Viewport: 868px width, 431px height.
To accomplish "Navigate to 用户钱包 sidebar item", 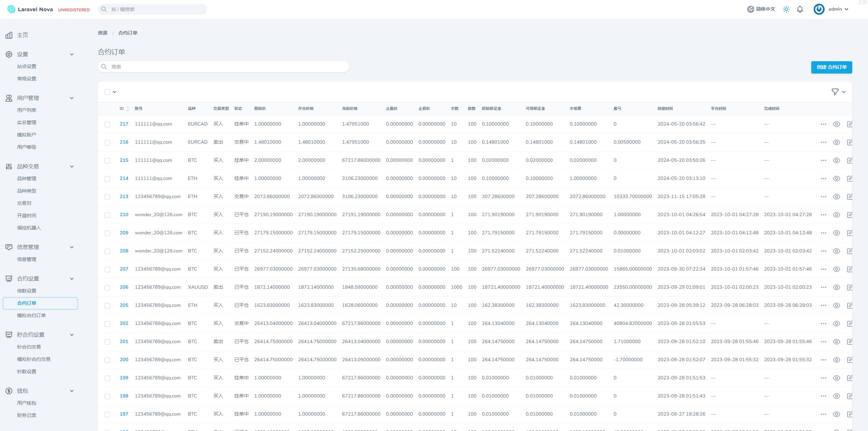I will 27,403.
